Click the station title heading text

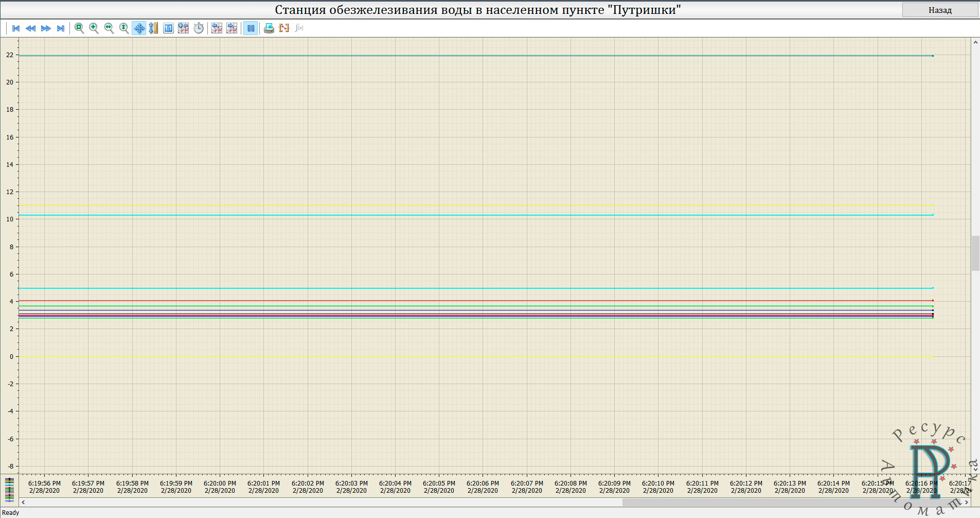478,10
